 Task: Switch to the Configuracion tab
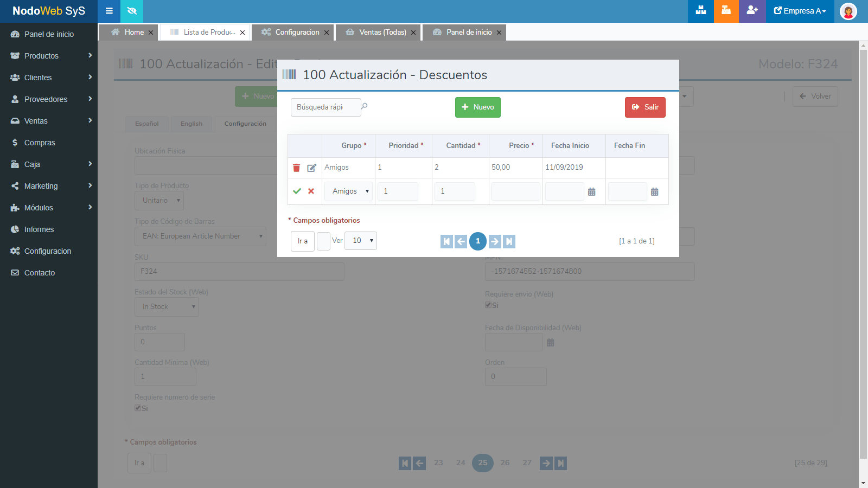click(x=296, y=33)
